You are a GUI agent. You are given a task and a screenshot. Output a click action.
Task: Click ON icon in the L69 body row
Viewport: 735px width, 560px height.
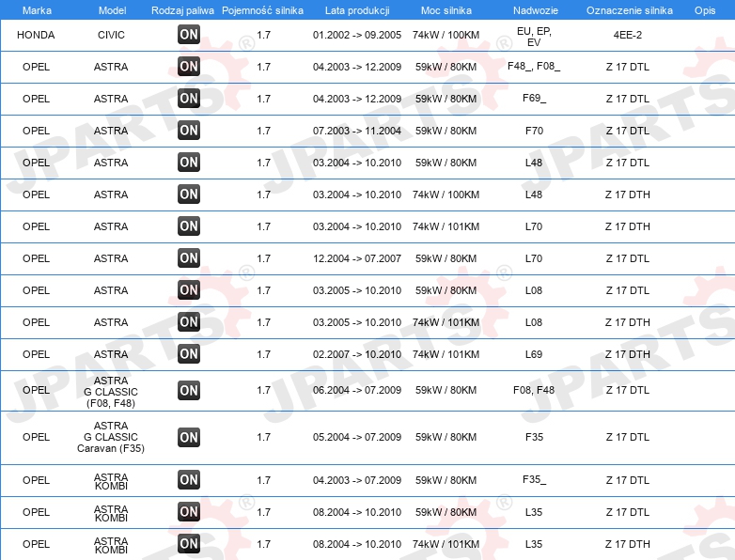(189, 354)
